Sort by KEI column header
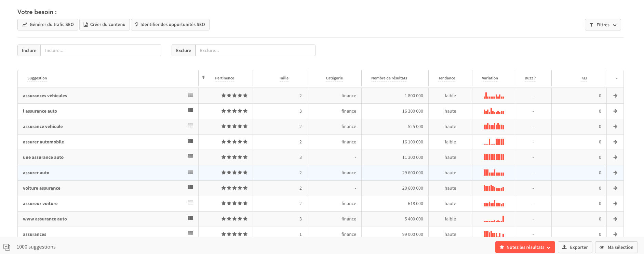The height and width of the screenshot is (254, 644). [584, 78]
